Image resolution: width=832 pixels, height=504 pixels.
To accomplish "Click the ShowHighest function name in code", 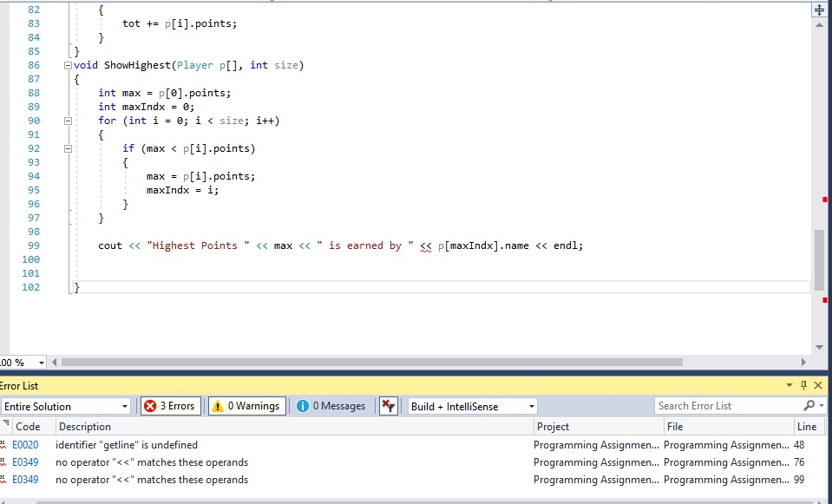I will pos(137,65).
